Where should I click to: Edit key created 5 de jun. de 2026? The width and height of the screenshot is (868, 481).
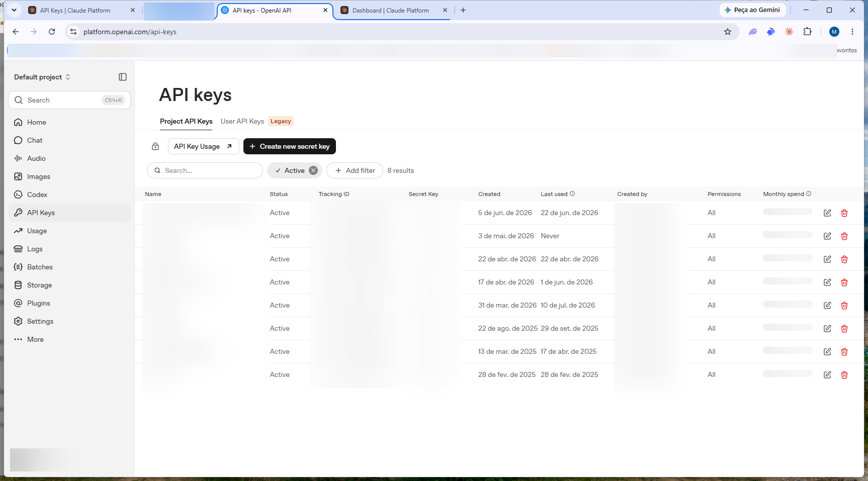point(827,213)
